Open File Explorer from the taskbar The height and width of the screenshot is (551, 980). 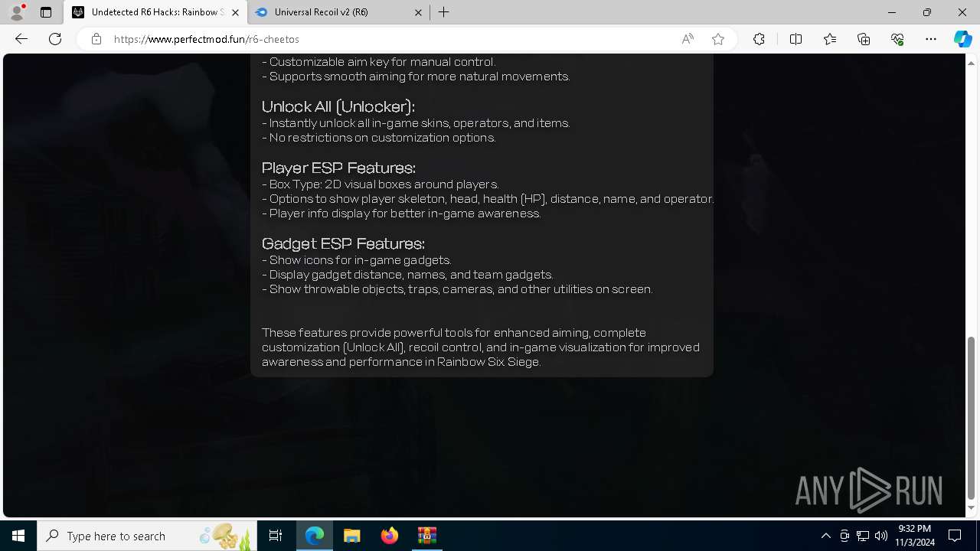click(x=352, y=536)
